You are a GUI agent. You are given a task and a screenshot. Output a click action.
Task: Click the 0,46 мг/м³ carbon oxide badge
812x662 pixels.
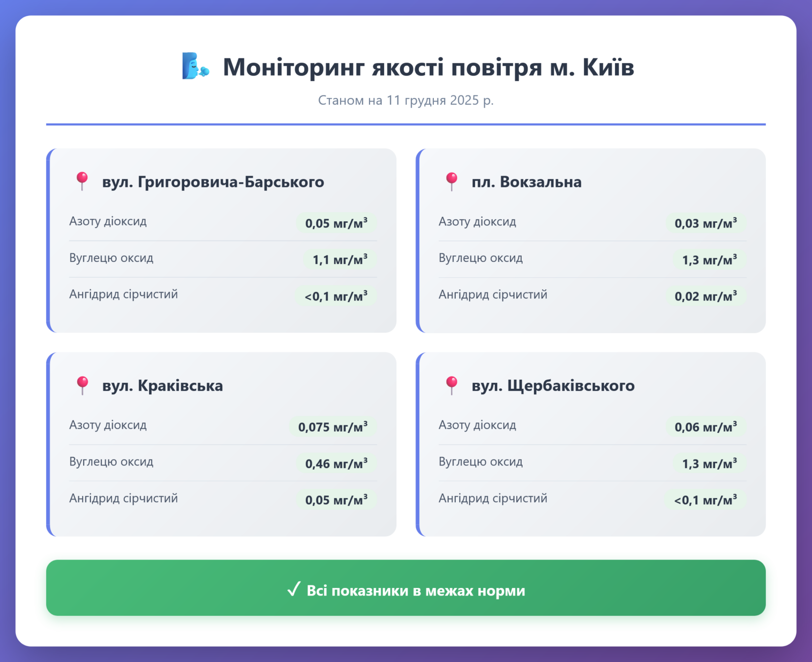[336, 464]
